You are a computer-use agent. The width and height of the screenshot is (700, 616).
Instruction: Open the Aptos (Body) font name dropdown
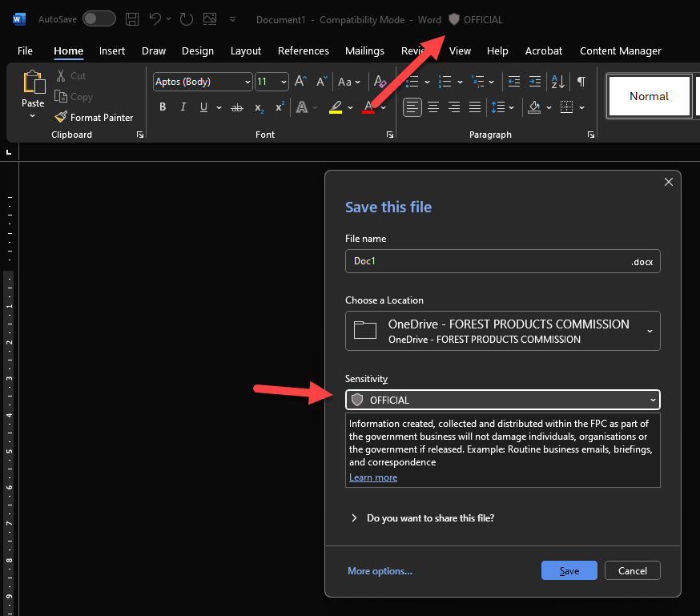pyautogui.click(x=247, y=82)
